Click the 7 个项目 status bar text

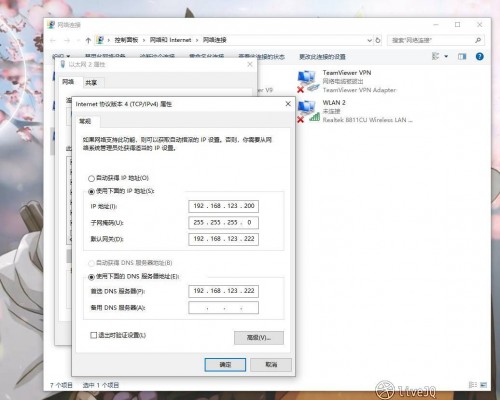[61, 385]
